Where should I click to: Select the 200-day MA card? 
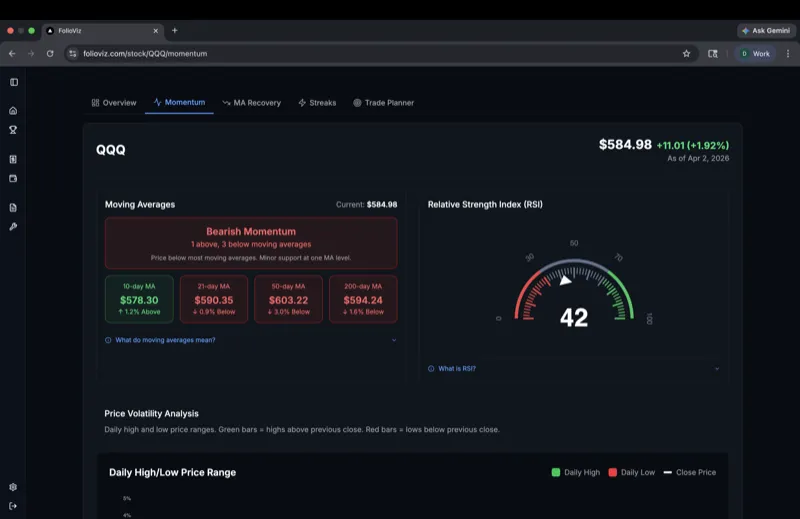tap(363, 299)
